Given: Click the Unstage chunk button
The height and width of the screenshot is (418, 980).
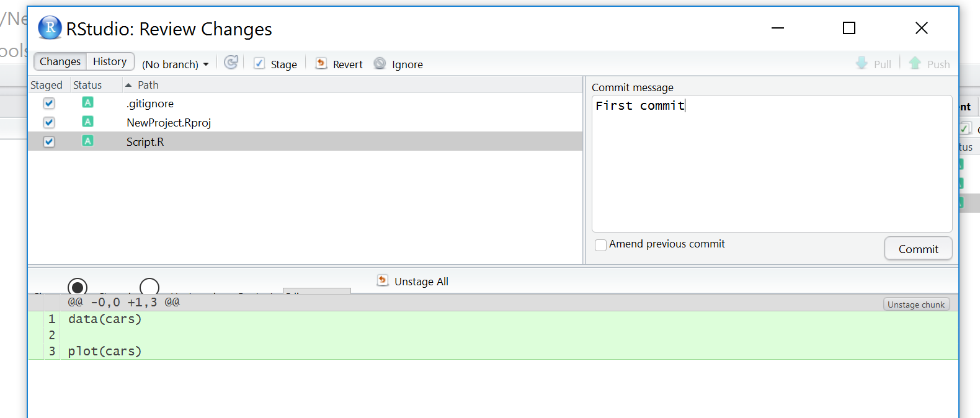Looking at the screenshot, I should [x=916, y=305].
